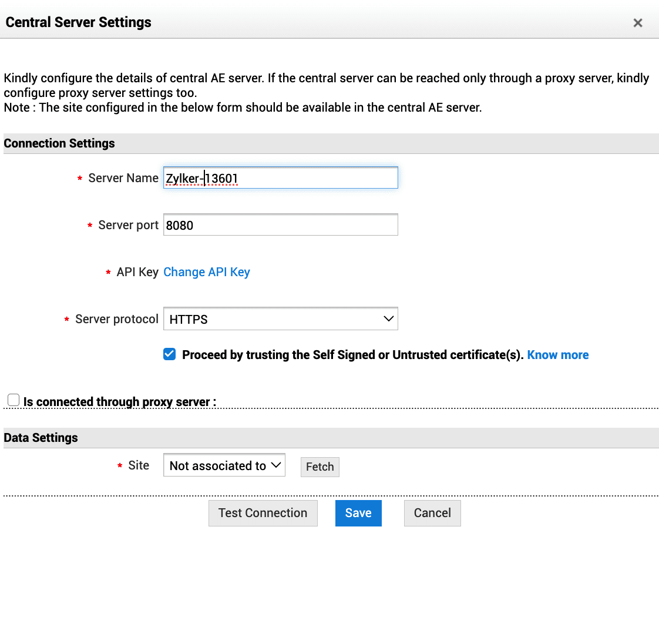
Task: Click the 'Is connected through proxy server' label text
Action: [119, 402]
